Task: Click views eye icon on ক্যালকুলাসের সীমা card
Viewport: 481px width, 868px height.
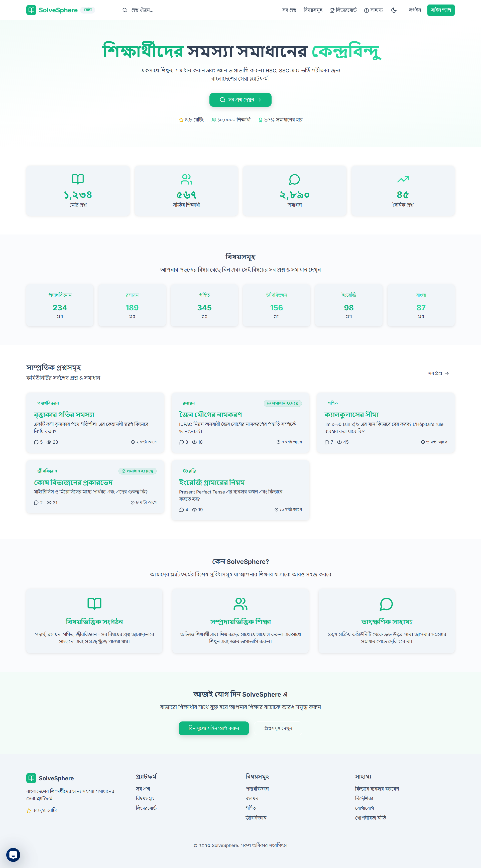Action: click(339, 442)
